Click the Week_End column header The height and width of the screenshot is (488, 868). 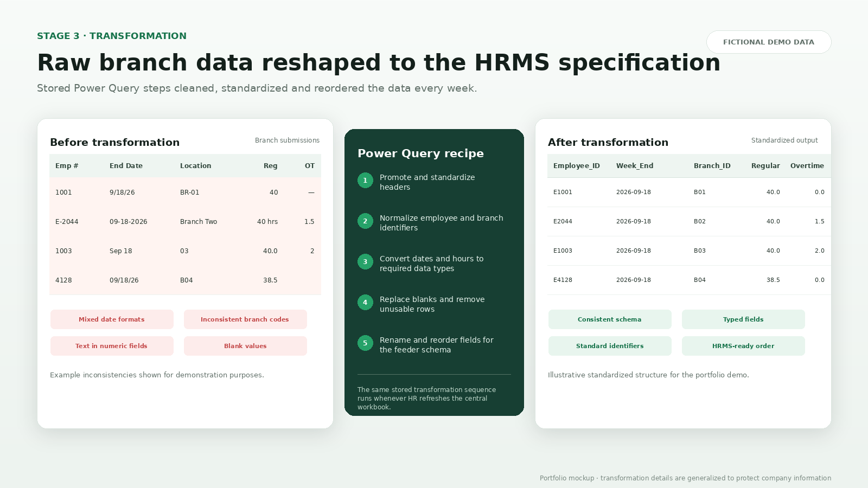tap(635, 166)
